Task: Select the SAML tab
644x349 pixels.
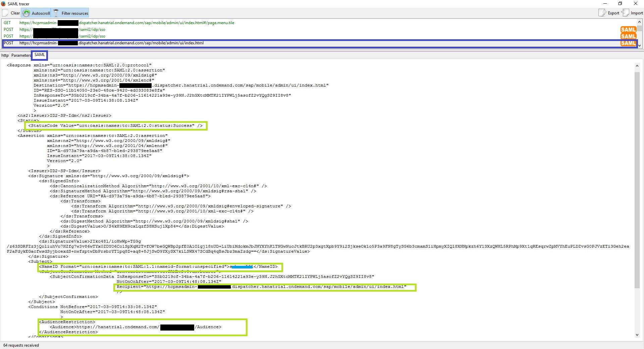Action: coord(40,55)
